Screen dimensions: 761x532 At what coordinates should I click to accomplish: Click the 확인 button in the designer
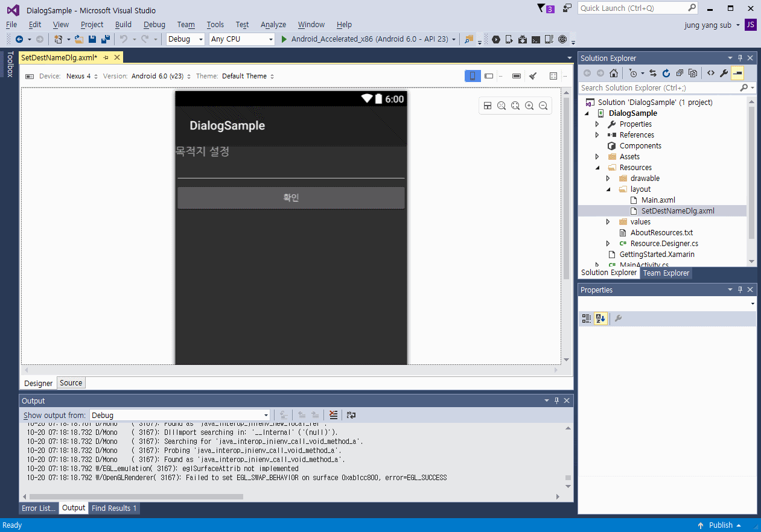[x=291, y=198]
